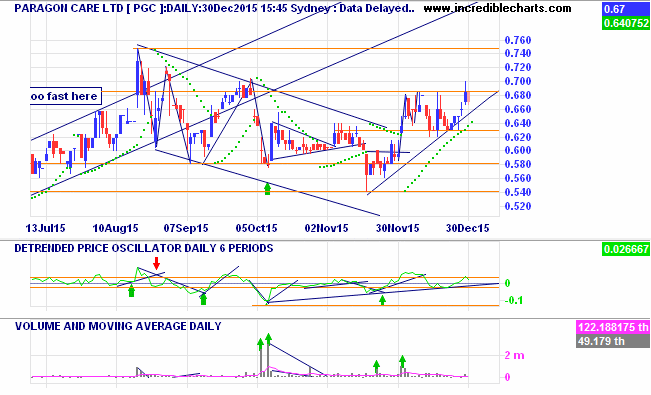Click the 0.760 price axis label
Viewport: 651px width, 395px height.
(x=518, y=40)
